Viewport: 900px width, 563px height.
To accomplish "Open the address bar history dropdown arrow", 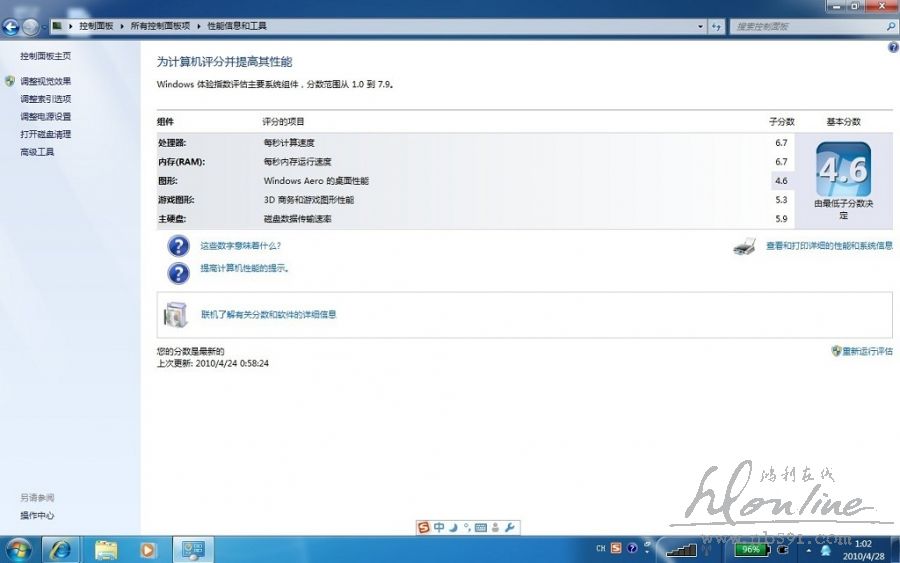I will pyautogui.click(x=699, y=26).
